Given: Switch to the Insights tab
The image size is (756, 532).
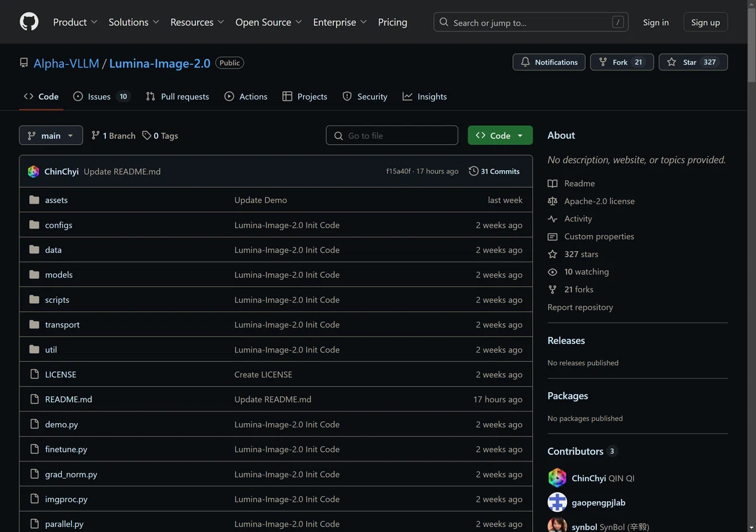Looking at the screenshot, I should tap(425, 96).
